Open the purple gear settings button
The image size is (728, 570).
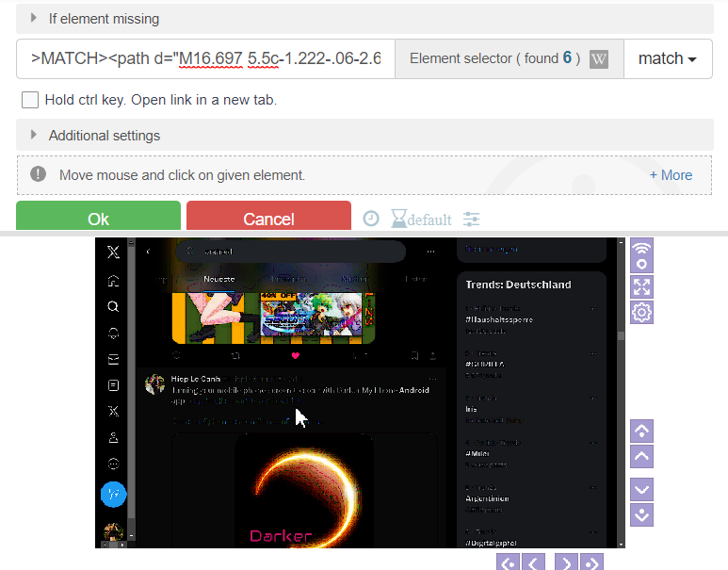pyautogui.click(x=641, y=312)
